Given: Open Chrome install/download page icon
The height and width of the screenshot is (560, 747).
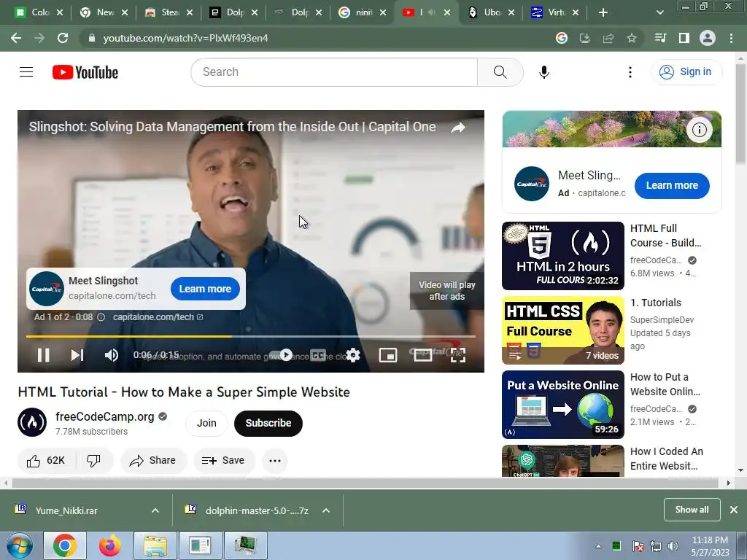Looking at the screenshot, I should 584,38.
